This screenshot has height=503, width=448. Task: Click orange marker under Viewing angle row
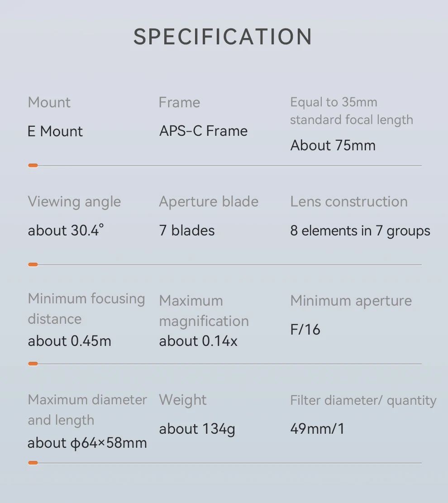[x=33, y=265]
